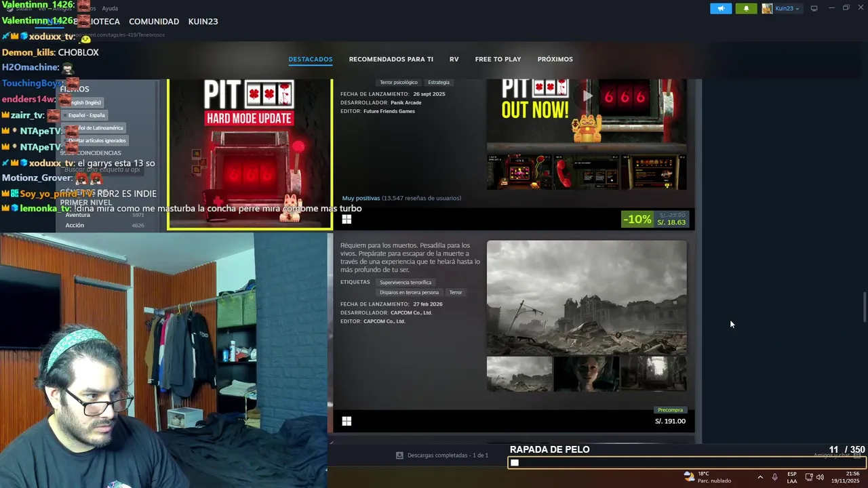Open the green notifications bell
Viewport: 868px width, 488px height.
click(746, 8)
